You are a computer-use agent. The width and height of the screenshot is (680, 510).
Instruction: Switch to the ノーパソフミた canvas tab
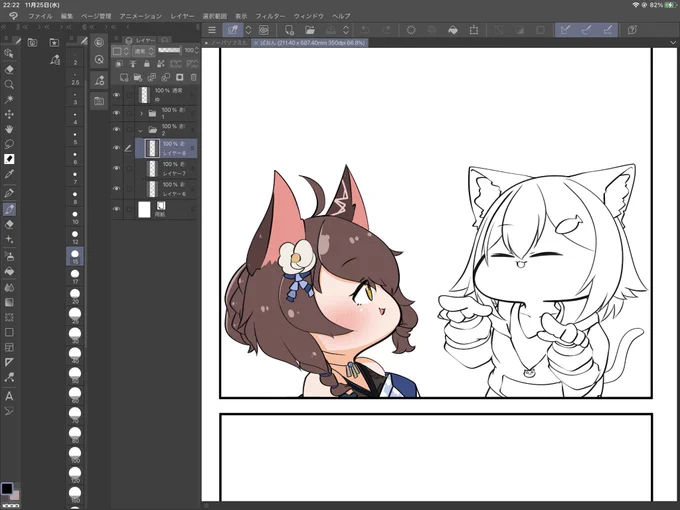(x=229, y=42)
